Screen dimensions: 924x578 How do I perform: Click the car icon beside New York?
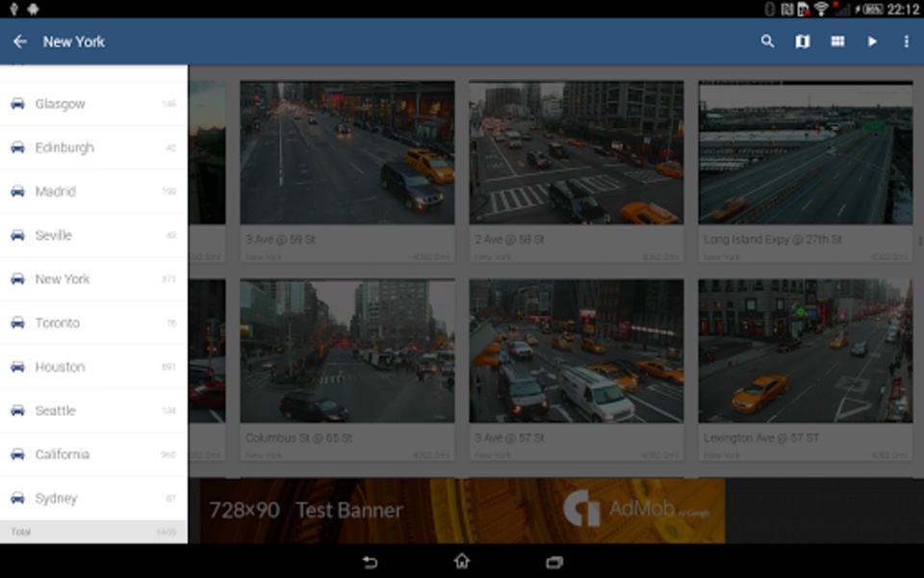click(17, 279)
